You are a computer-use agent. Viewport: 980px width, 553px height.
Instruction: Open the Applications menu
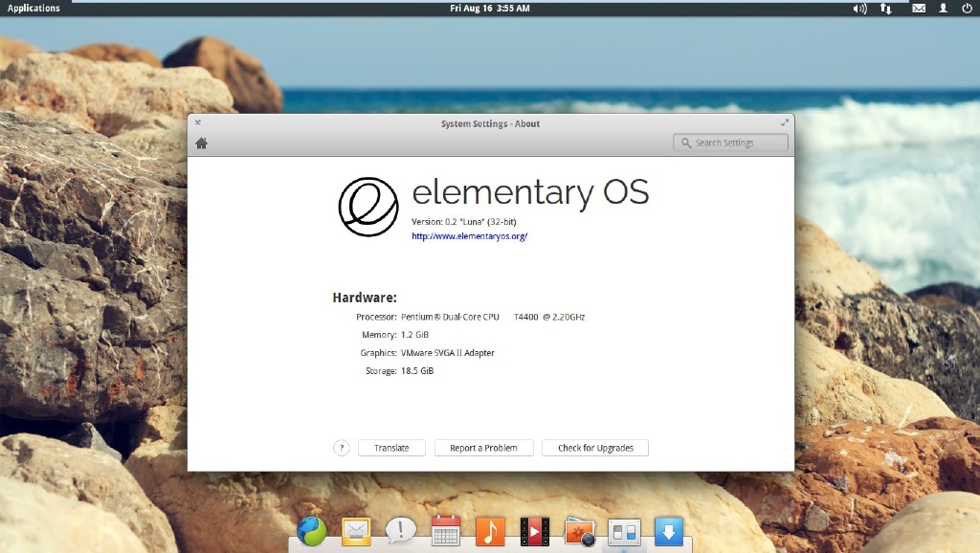(33, 8)
